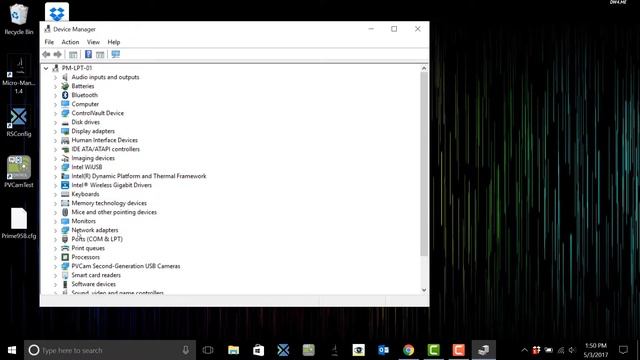Select the Computer tree item
The width and height of the screenshot is (640, 360).
tap(85, 104)
